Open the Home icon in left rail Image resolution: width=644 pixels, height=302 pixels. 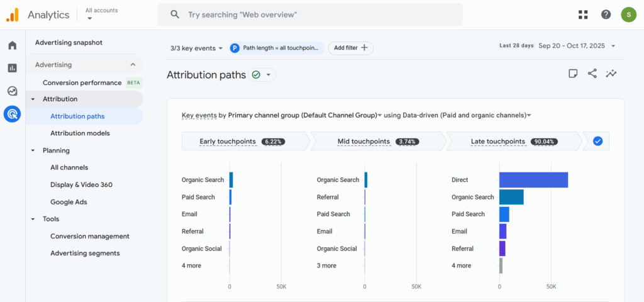point(12,45)
